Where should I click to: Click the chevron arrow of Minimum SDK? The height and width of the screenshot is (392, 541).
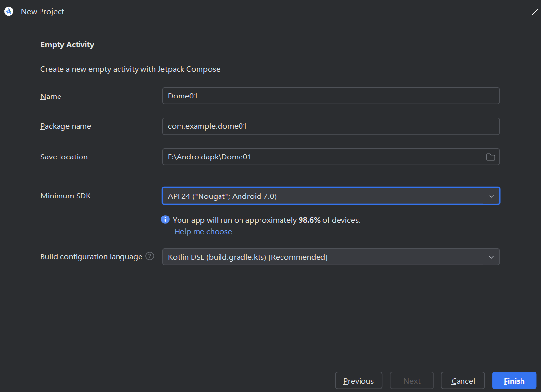pos(491,196)
